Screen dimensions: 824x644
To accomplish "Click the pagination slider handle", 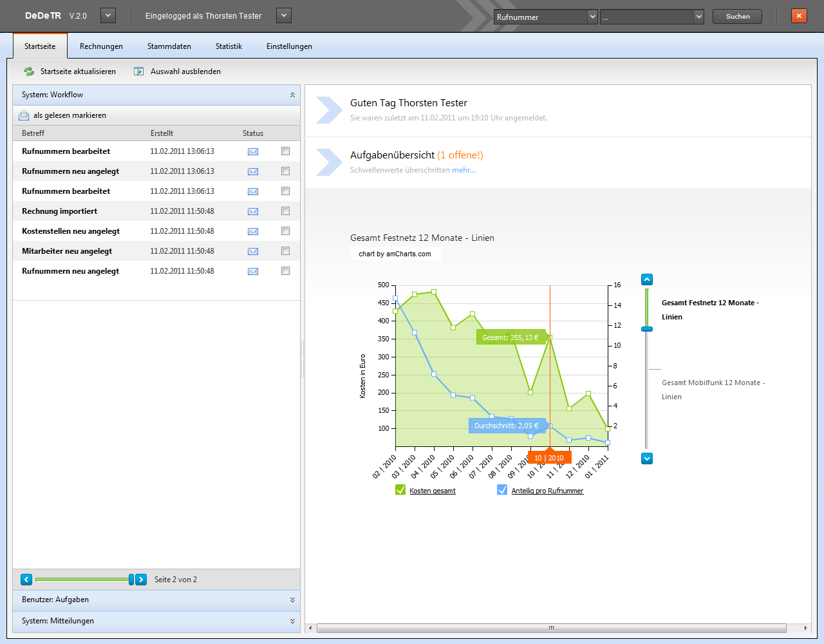I will pyautogui.click(x=131, y=580).
